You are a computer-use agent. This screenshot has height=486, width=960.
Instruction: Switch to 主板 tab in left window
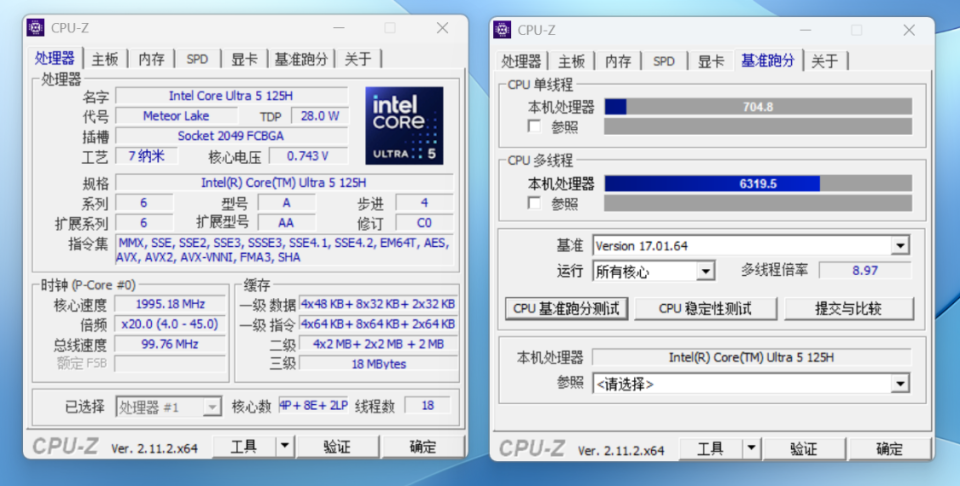(105, 59)
